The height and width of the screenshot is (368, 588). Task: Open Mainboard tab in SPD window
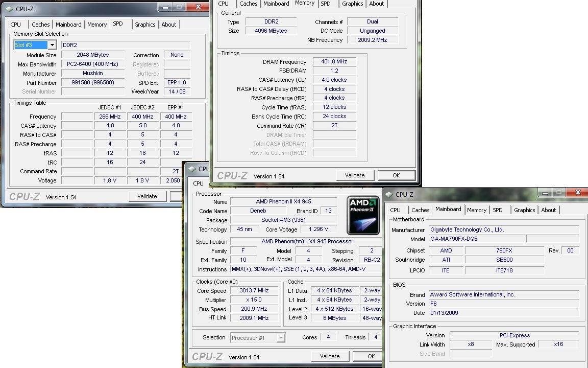pyautogui.click(x=68, y=25)
